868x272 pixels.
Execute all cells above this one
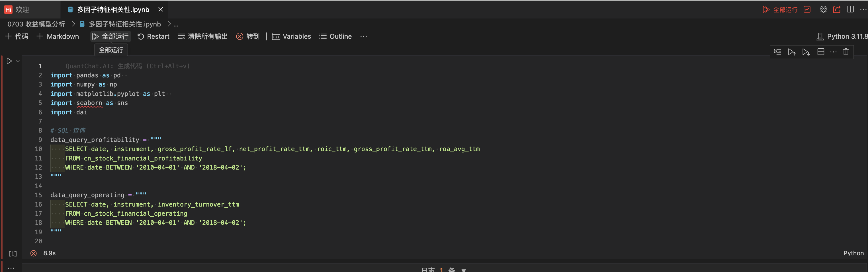[791, 52]
